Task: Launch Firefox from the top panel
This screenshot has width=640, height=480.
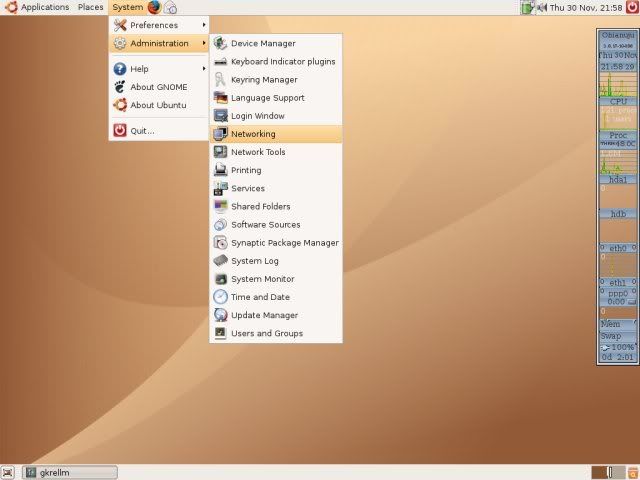Action: pos(154,7)
